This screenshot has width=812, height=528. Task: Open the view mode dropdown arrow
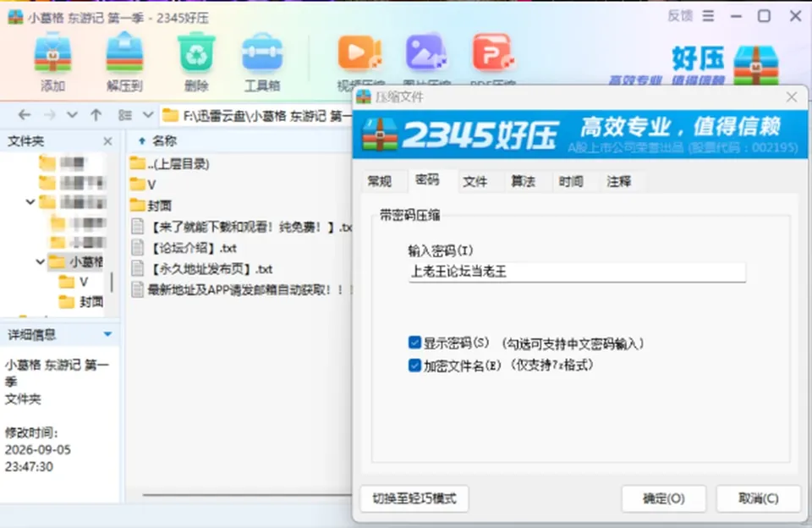tap(148, 115)
